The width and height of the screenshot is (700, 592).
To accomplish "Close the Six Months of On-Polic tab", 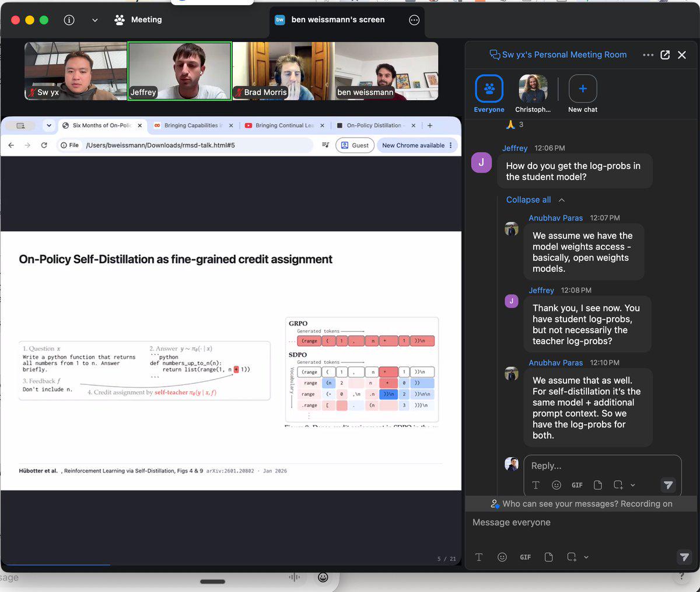I will click(140, 125).
